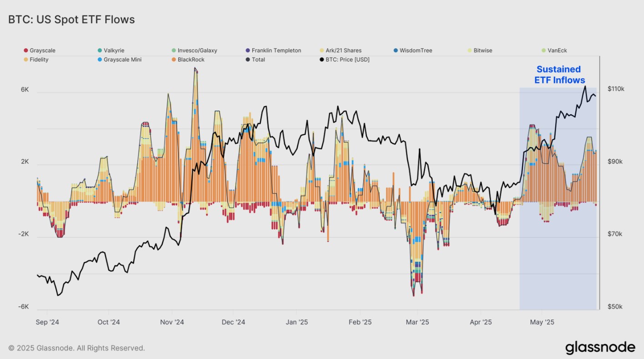Click the Jan '25 date label
The height and width of the screenshot is (359, 644).
tap(297, 322)
